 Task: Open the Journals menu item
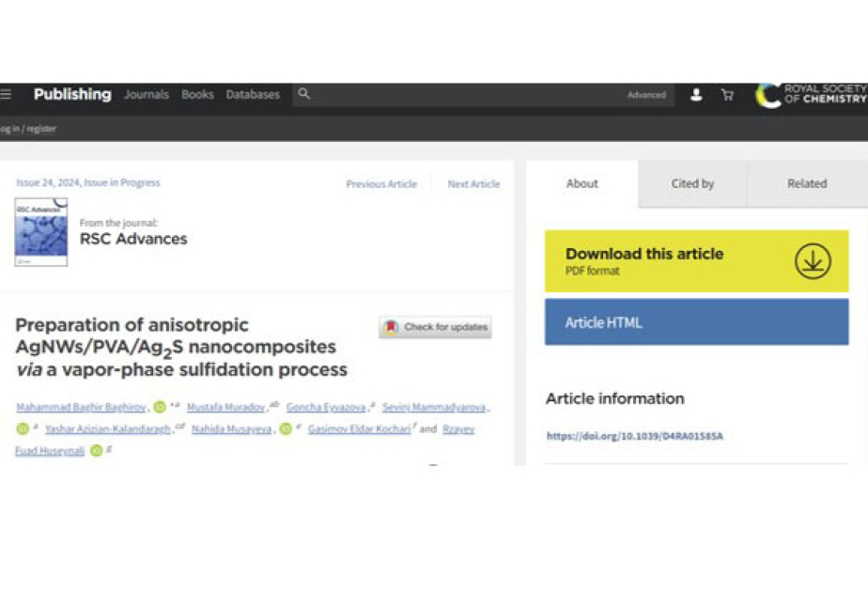click(147, 95)
